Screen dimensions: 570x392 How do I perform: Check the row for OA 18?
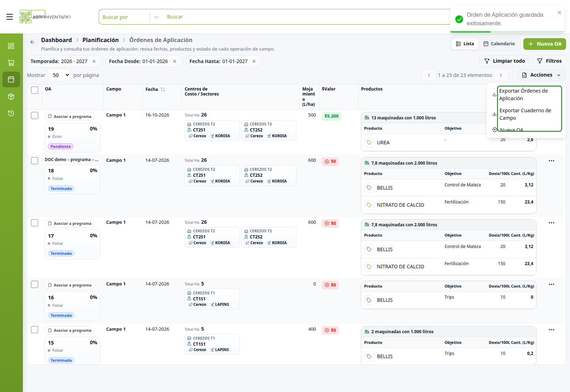point(35,161)
